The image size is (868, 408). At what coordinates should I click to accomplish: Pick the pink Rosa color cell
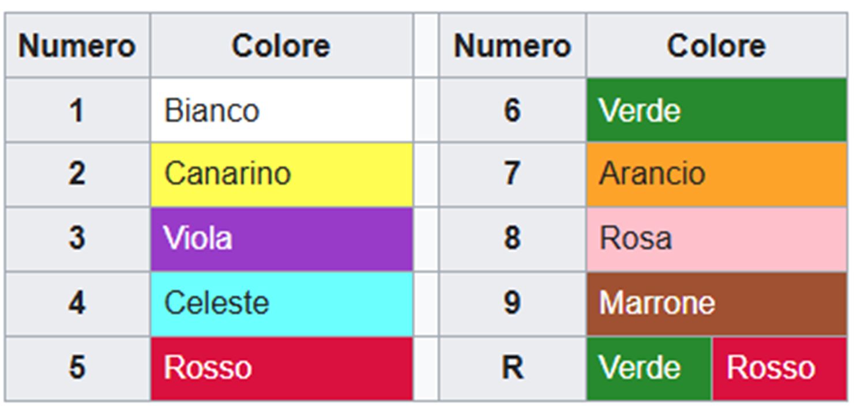coord(716,239)
